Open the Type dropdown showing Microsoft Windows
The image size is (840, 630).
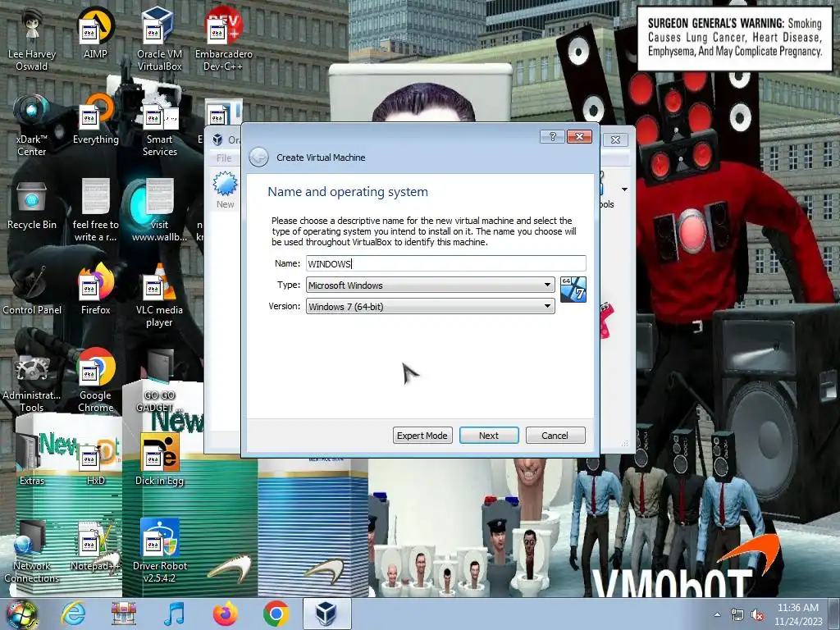(x=430, y=285)
